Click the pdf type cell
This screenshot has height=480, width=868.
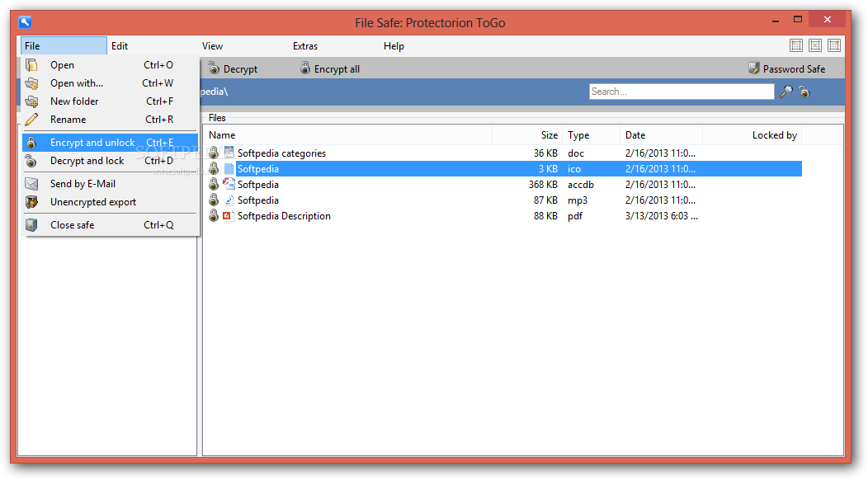click(x=574, y=216)
